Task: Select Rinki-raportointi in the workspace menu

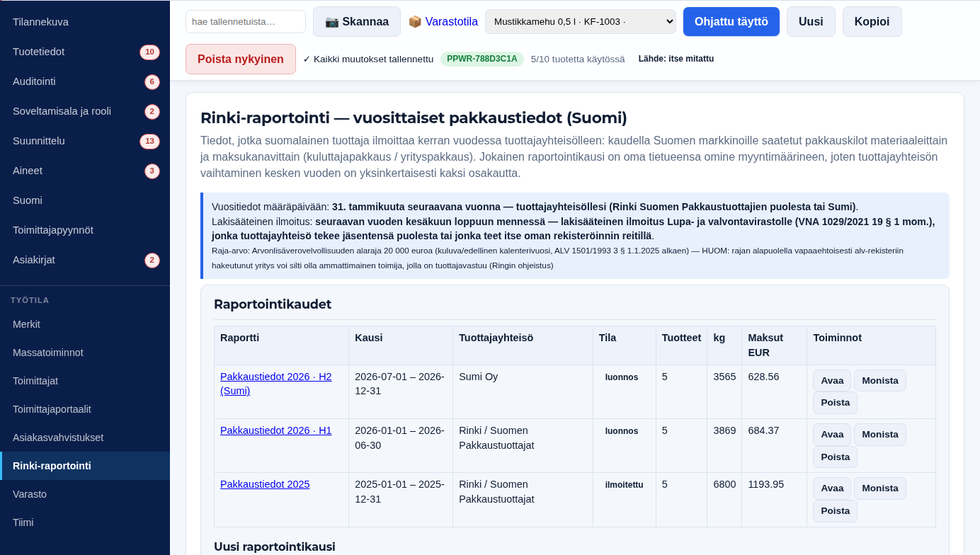Action: pos(85,466)
